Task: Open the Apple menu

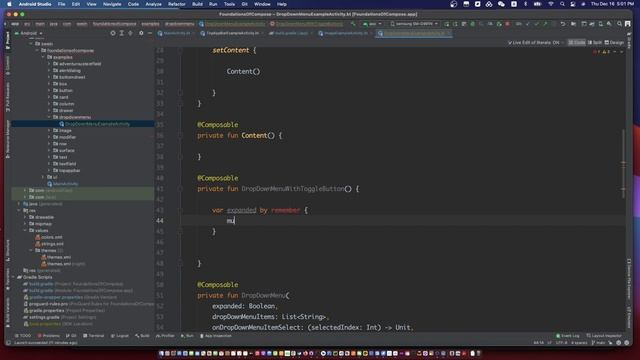Action: 9,4
